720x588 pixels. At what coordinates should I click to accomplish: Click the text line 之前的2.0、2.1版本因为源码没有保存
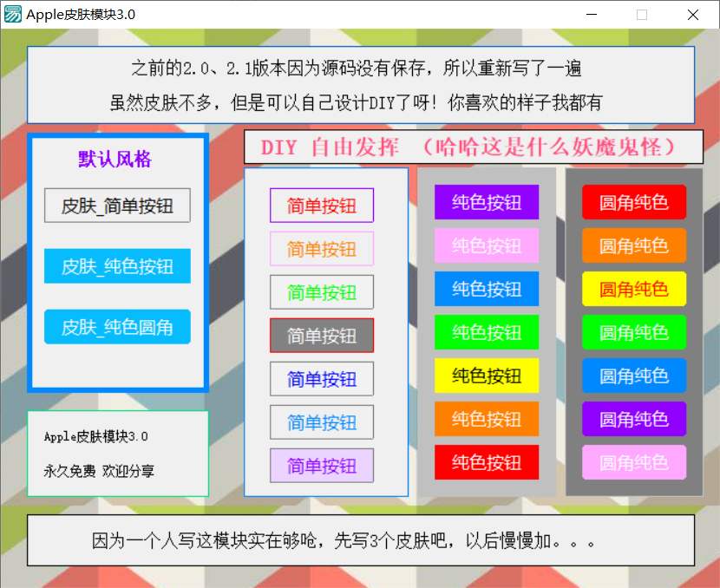pyautogui.click(x=357, y=69)
